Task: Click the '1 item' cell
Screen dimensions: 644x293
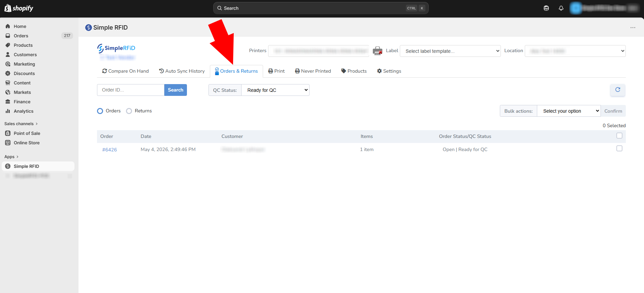Action: (x=367, y=149)
